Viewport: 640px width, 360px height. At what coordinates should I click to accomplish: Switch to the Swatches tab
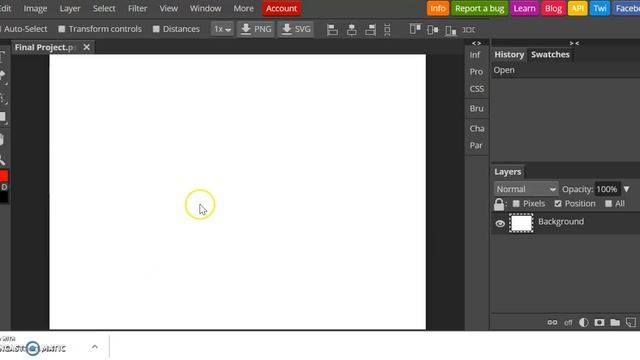[x=550, y=54]
